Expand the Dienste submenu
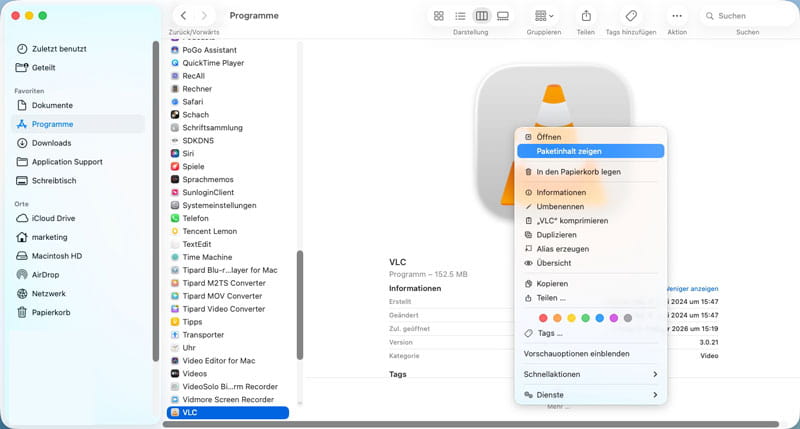Viewport: 800px width, 429px height. tap(591, 395)
